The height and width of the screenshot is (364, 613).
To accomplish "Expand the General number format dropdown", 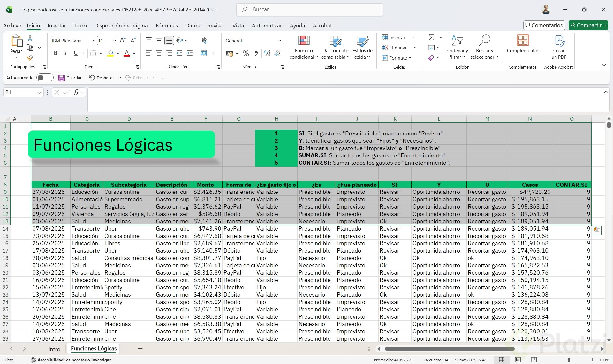I will [279, 41].
